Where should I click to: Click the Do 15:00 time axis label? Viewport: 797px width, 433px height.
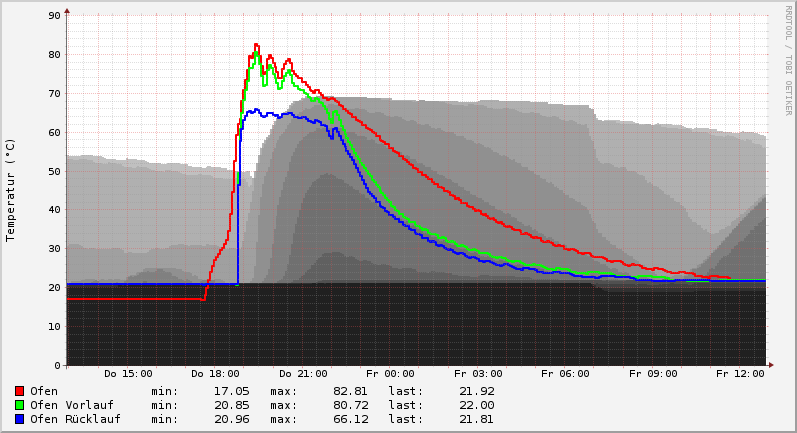(x=128, y=374)
